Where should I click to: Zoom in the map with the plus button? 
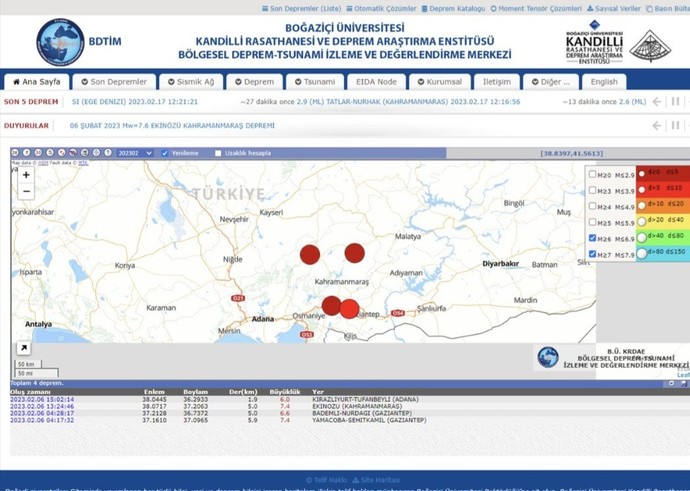point(26,175)
